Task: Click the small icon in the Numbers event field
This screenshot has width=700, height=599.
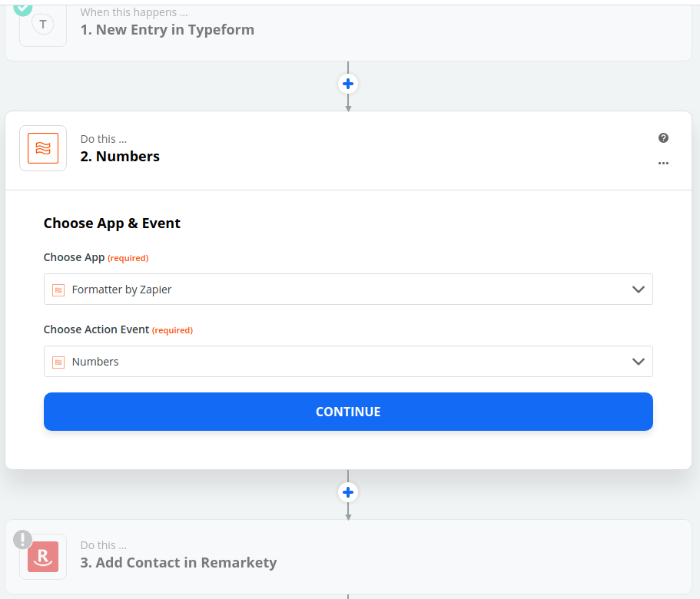Action: coord(58,362)
